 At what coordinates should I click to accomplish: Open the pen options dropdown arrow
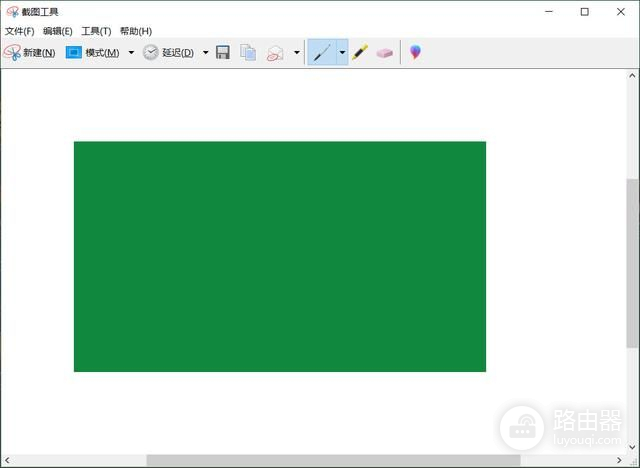(x=342, y=52)
